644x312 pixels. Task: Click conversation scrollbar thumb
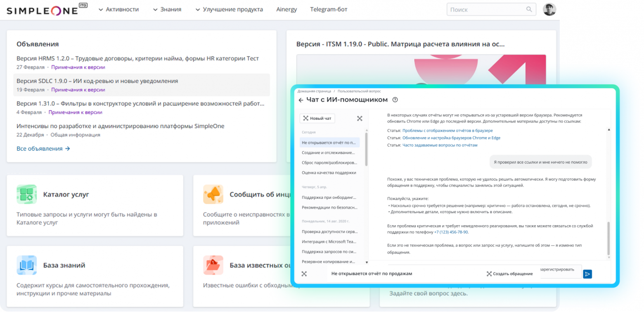point(608,238)
